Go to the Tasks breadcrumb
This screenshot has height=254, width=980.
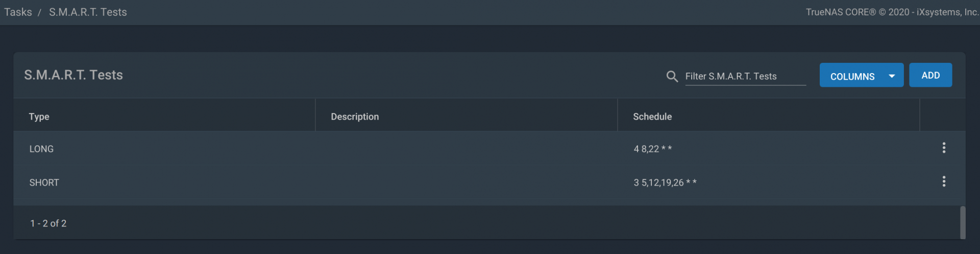(18, 12)
